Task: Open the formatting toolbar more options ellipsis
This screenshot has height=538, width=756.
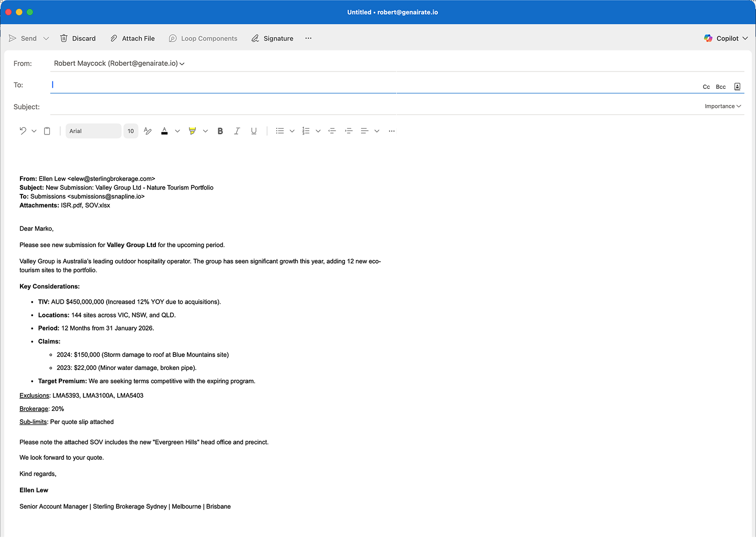Action: click(x=392, y=131)
